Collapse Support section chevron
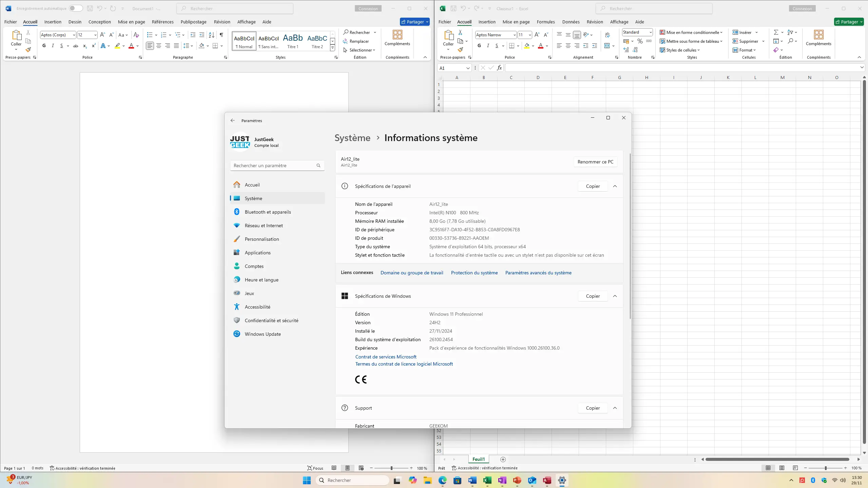This screenshot has width=868, height=488. [x=615, y=408]
